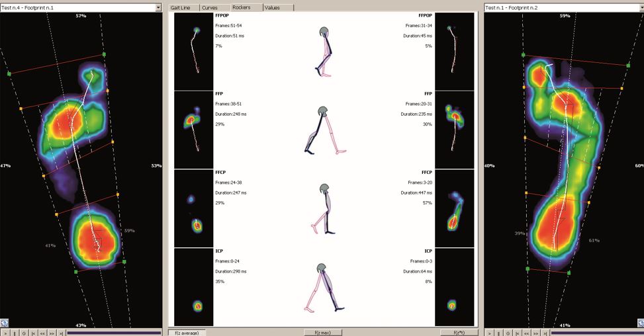
Task: Jump to last frame in left footprint panel
Action: [61, 333]
